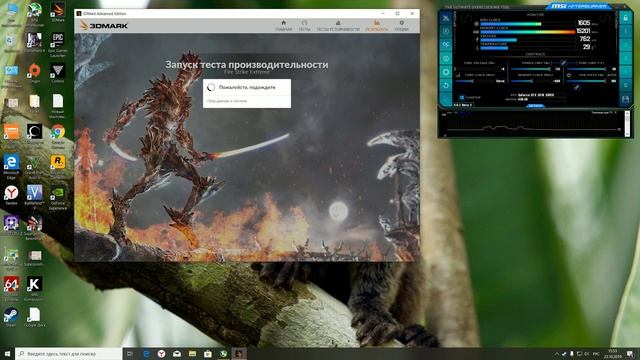Click the Core Clock slider in Afterburner
640x360 pixels.
click(x=474, y=81)
